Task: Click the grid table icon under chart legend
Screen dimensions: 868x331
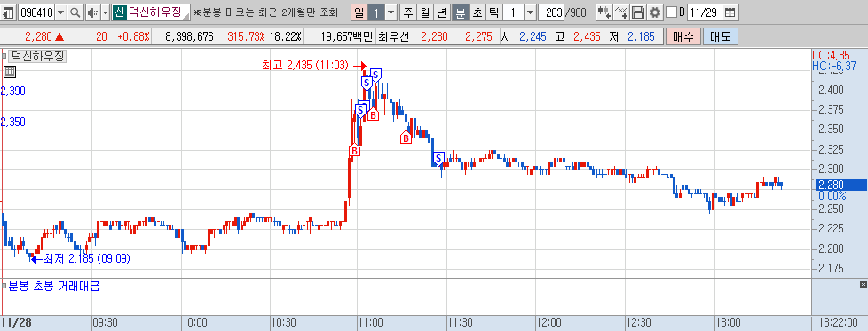Action: pyautogui.click(x=9, y=71)
